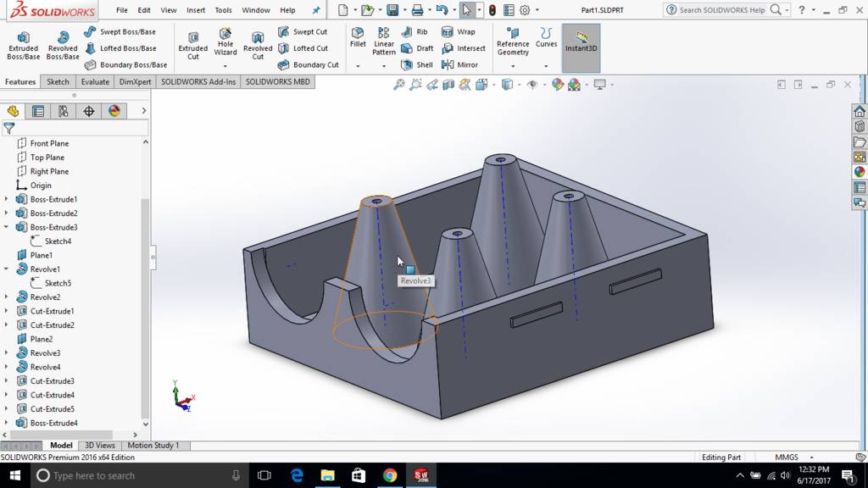Open the ConfigurationManager tab
The width and height of the screenshot is (868, 488).
tap(64, 111)
